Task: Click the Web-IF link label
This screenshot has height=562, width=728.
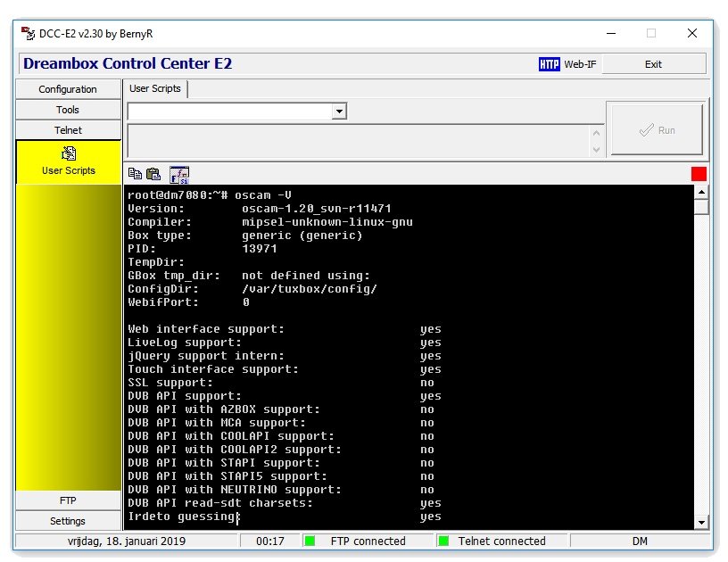Action: pyautogui.click(x=580, y=64)
